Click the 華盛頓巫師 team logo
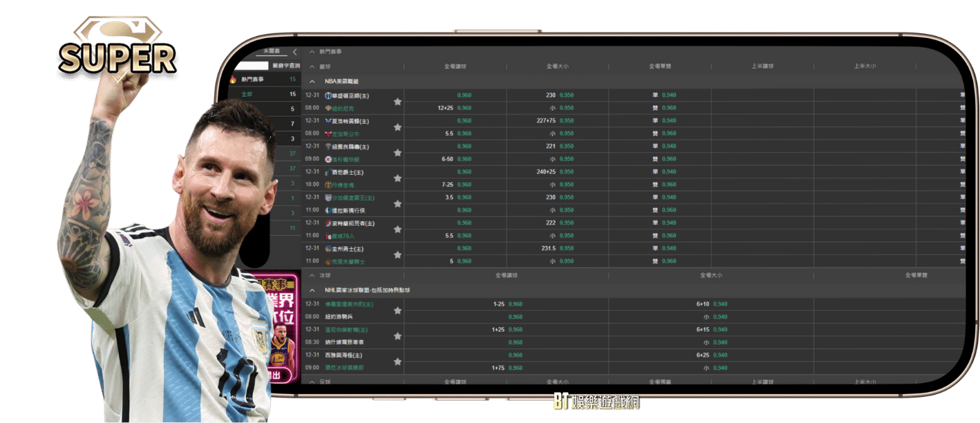Screen dimensions: 980x423 point(328,95)
